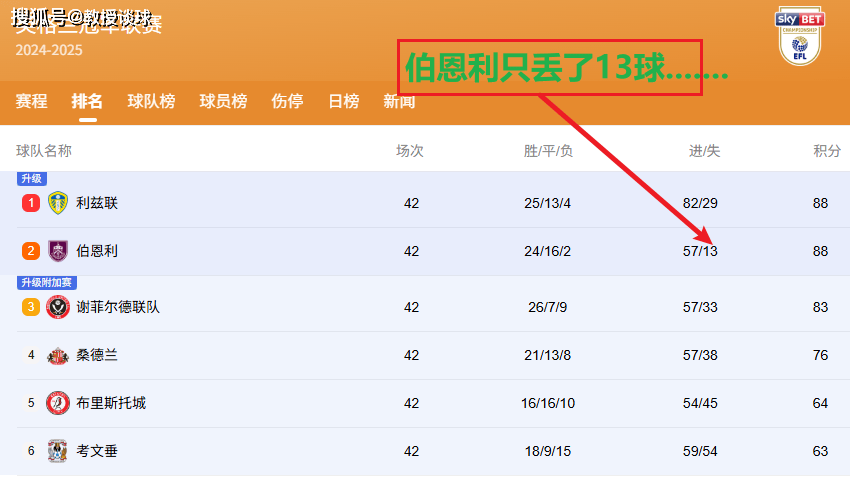Open team link 伯恩利
Image resolution: width=850 pixels, height=481 pixels.
(x=97, y=251)
